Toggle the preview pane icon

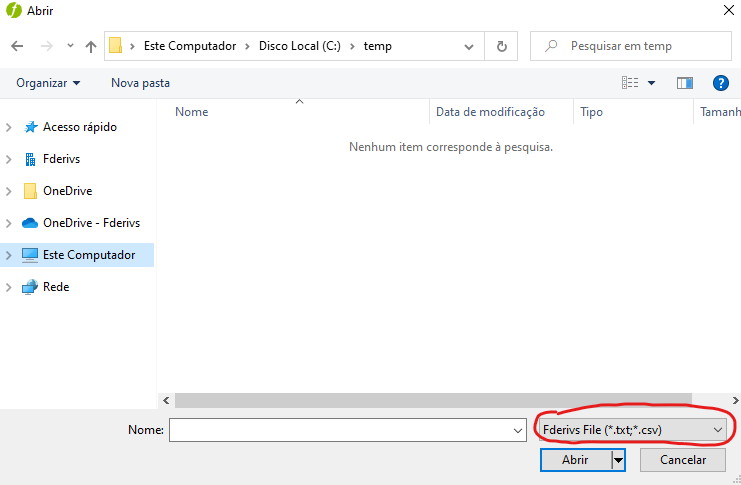(x=685, y=83)
